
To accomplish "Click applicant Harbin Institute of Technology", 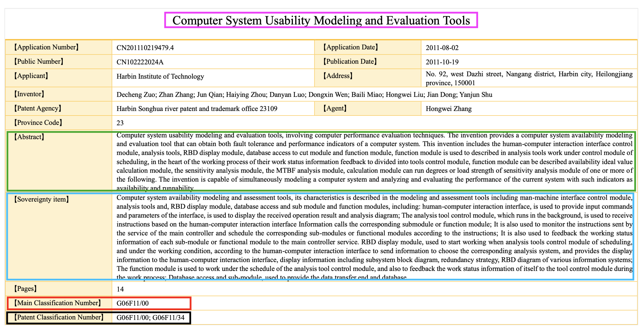I will pos(160,76).
